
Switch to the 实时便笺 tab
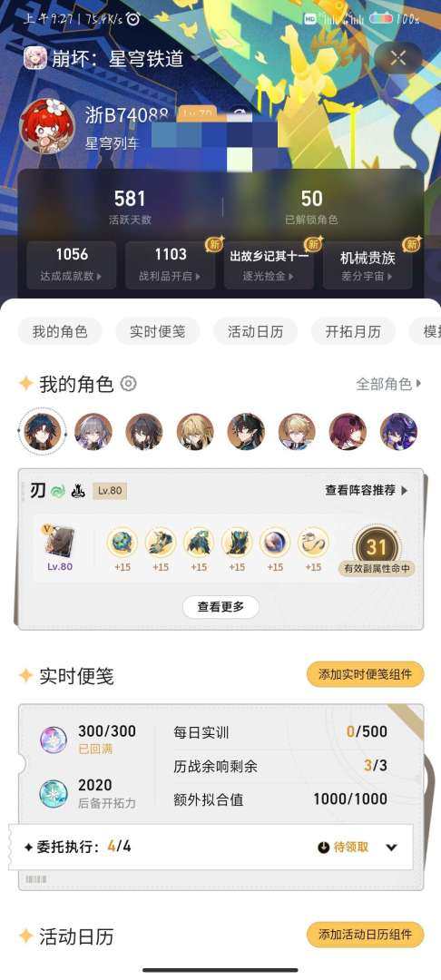157,331
